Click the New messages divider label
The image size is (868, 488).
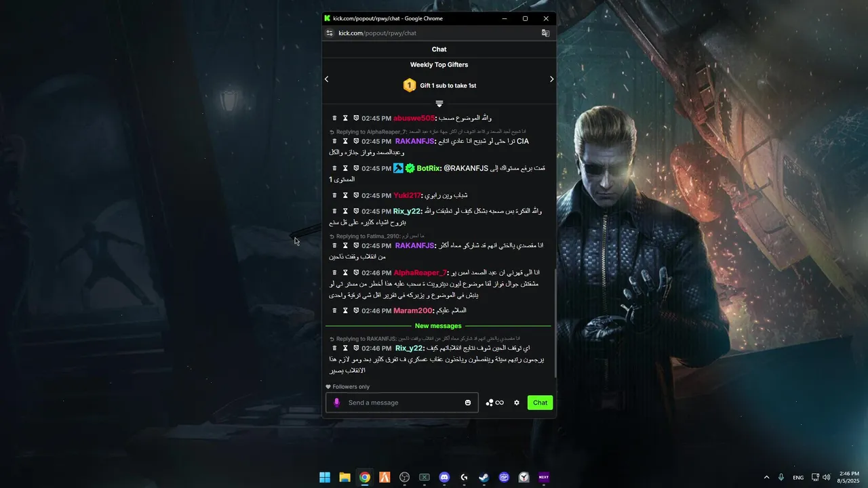[x=438, y=326]
